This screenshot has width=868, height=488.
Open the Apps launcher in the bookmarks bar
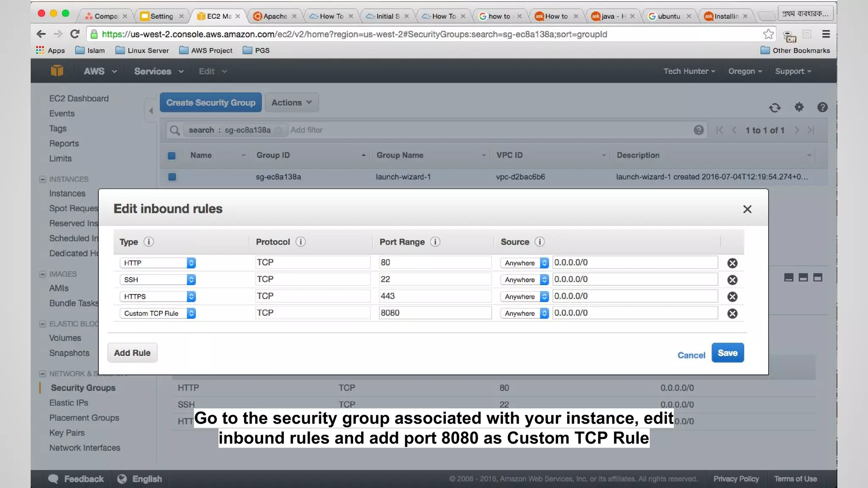point(50,50)
